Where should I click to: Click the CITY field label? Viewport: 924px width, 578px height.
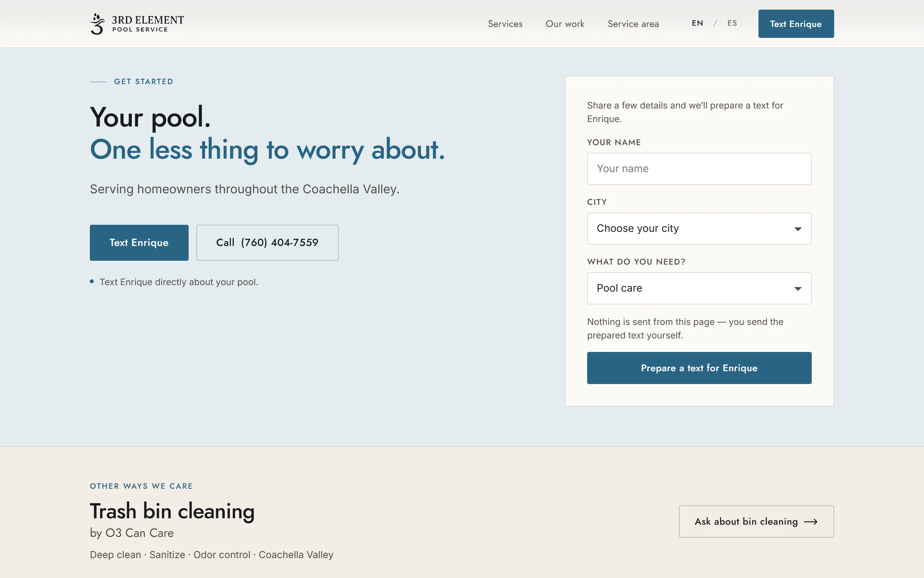click(597, 202)
